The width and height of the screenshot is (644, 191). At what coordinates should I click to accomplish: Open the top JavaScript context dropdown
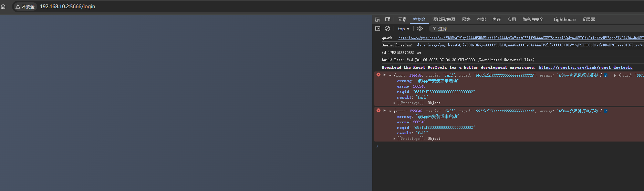404,29
